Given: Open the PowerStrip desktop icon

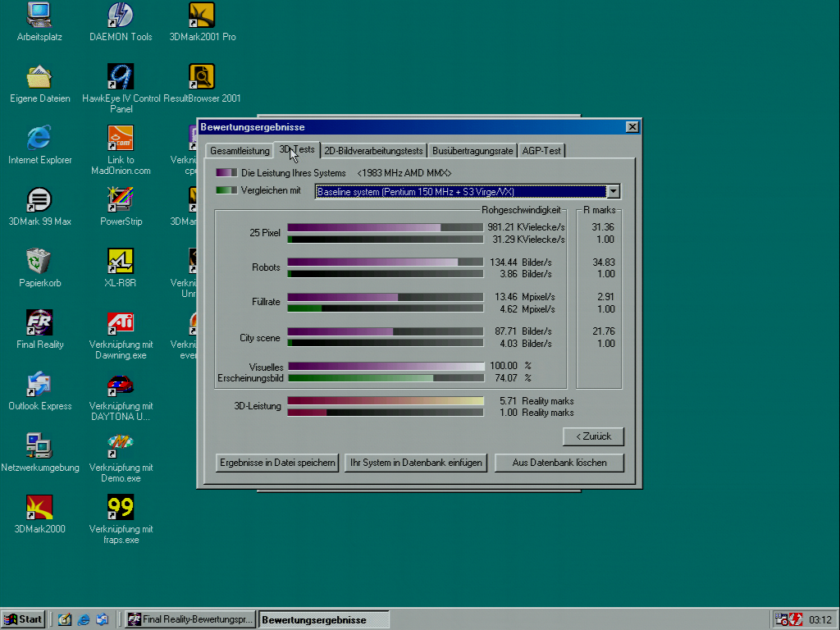Looking at the screenshot, I should (121, 199).
